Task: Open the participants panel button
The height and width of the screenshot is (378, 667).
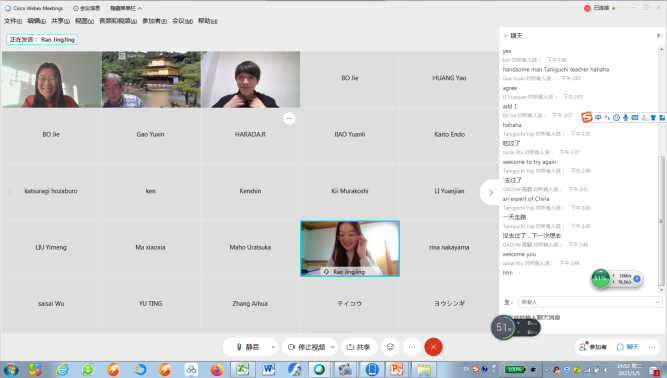Action: (593, 347)
